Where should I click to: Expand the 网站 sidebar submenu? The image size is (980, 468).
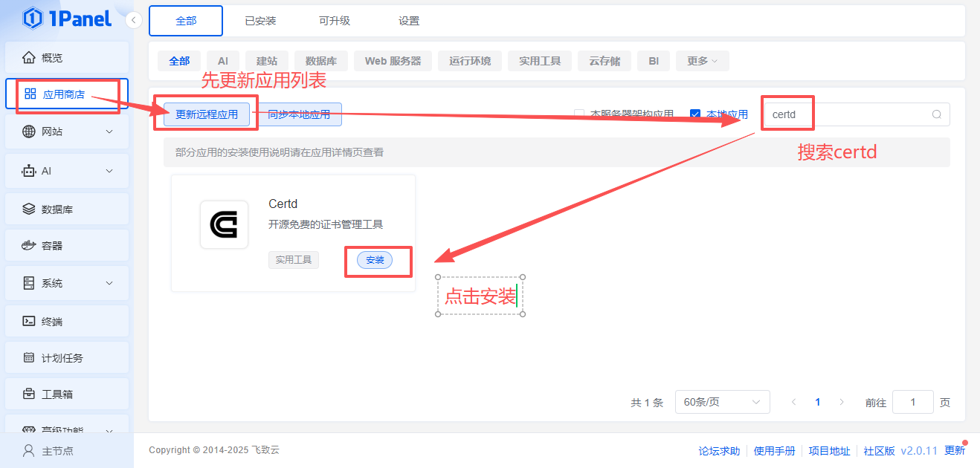(109, 131)
